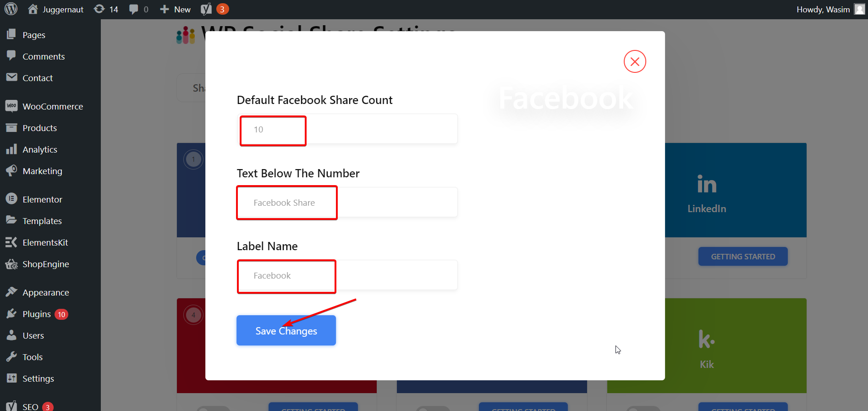This screenshot has height=411, width=868.
Task: Click the Templates folder icon
Action: click(11, 220)
